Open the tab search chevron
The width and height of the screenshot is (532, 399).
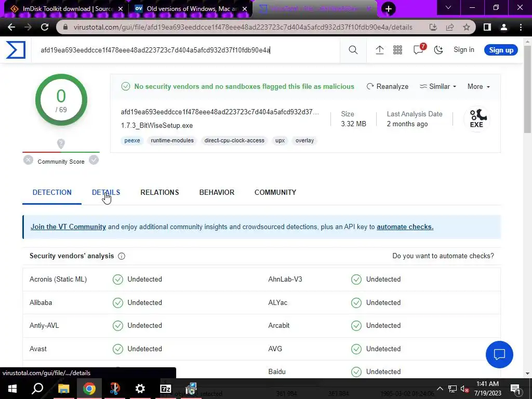tap(448, 7)
